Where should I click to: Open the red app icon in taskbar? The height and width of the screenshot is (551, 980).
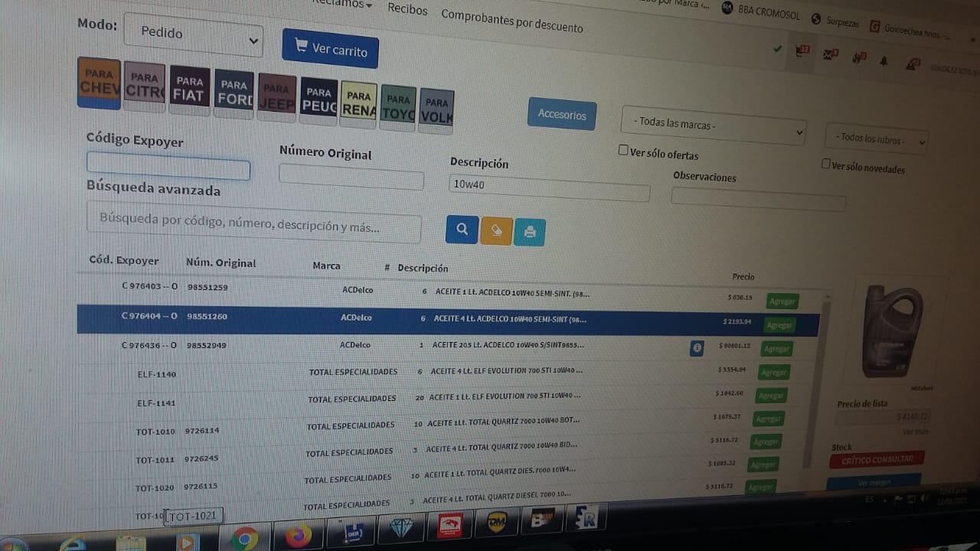click(450, 525)
